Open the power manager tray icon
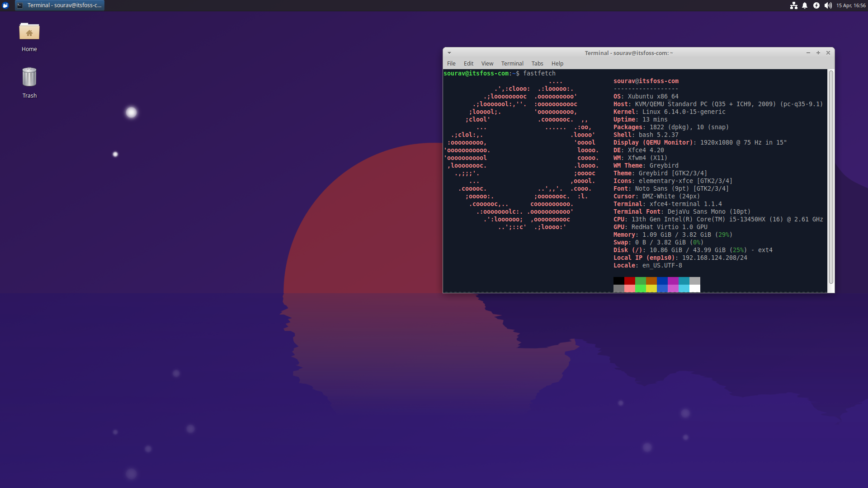This screenshot has width=868, height=488. pos(816,5)
